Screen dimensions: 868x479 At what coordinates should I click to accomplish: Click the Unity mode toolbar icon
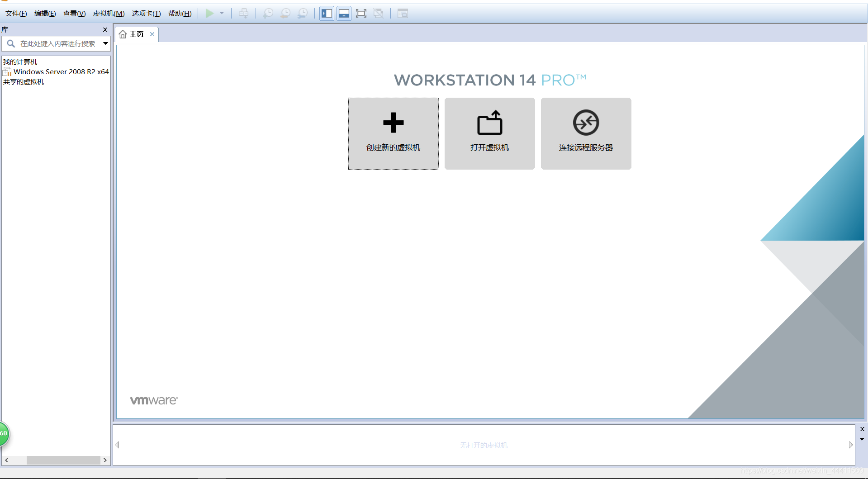[x=379, y=14]
